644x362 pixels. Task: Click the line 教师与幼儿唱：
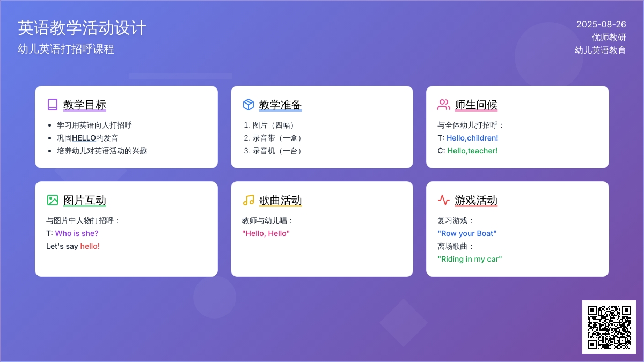point(268,220)
